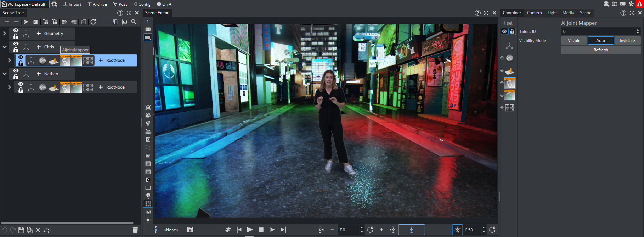Click the search icon in Scene Tree toolbar

click(133, 22)
